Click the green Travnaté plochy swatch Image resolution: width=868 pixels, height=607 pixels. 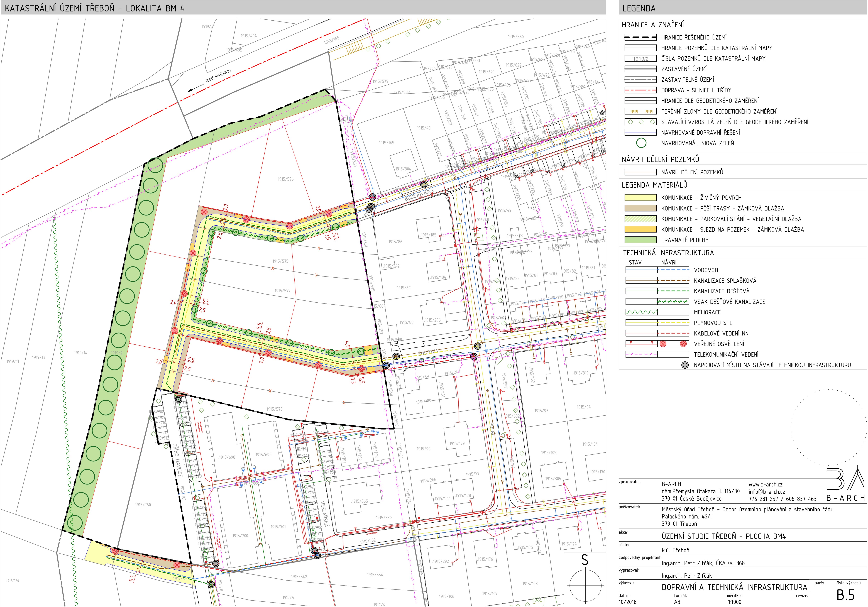pos(640,240)
